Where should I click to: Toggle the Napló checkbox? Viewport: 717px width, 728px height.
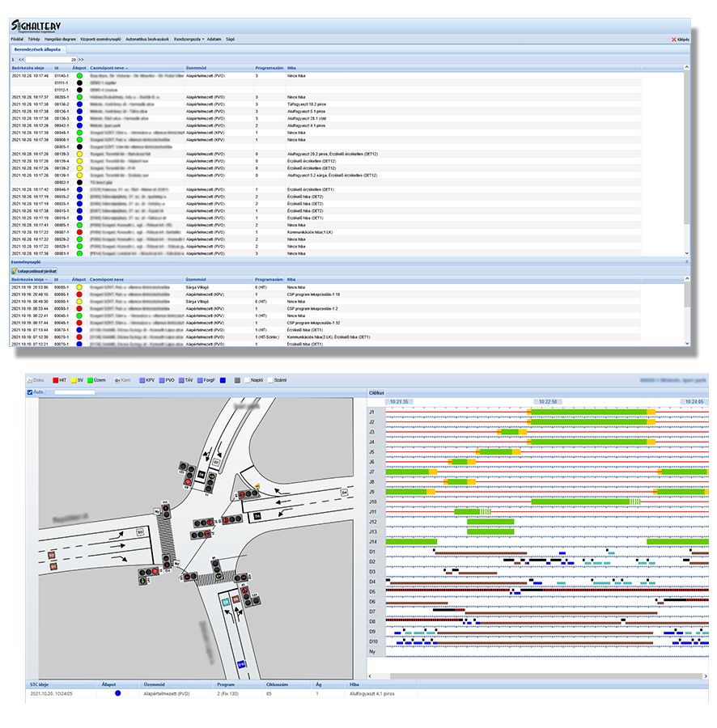[x=248, y=379]
